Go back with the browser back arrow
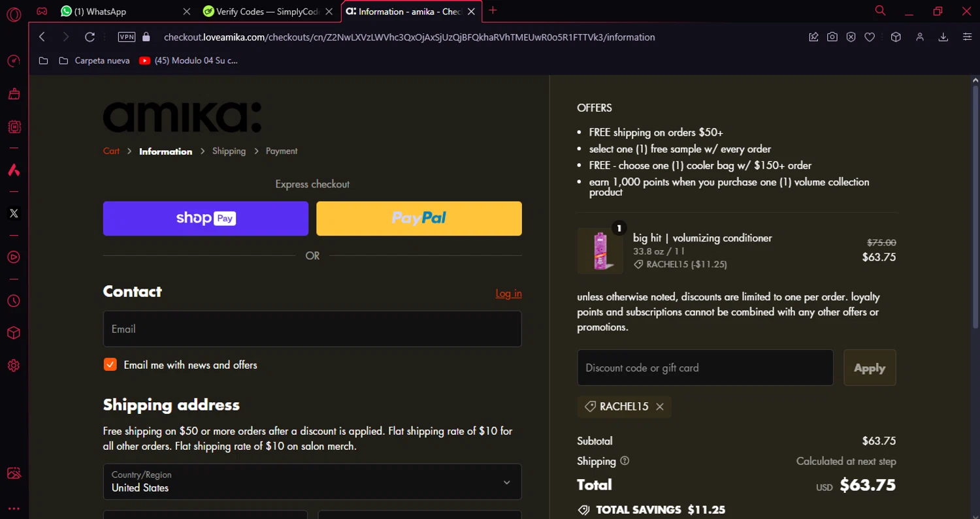 pos(42,37)
